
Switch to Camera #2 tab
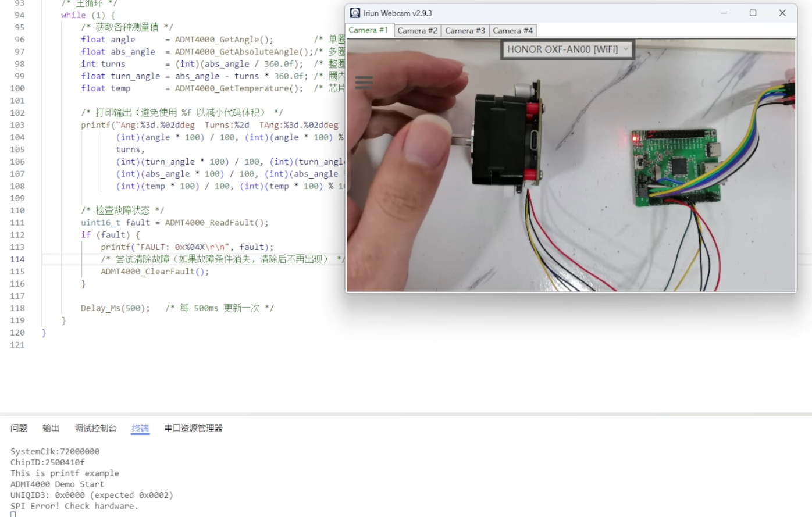(x=418, y=30)
